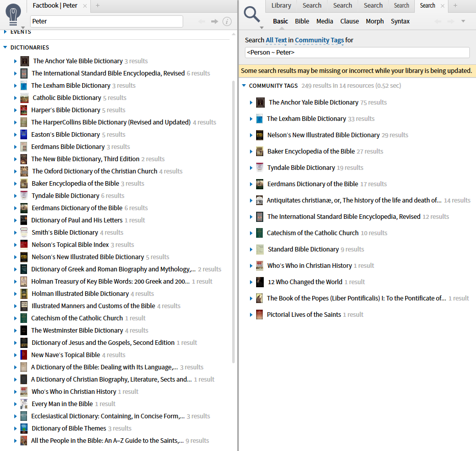Click Anchor Yale Bible Dictionary cover in Factbook
476x451 pixels.
tap(24, 61)
